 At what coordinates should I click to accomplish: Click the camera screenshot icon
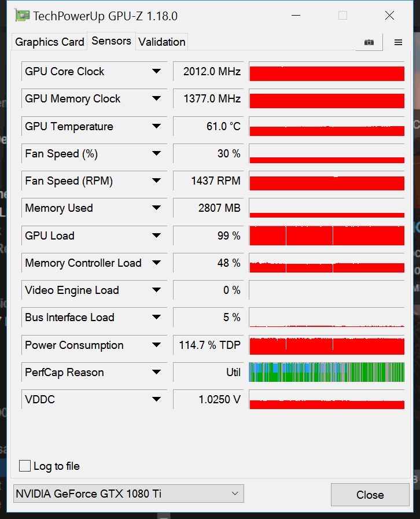point(369,42)
